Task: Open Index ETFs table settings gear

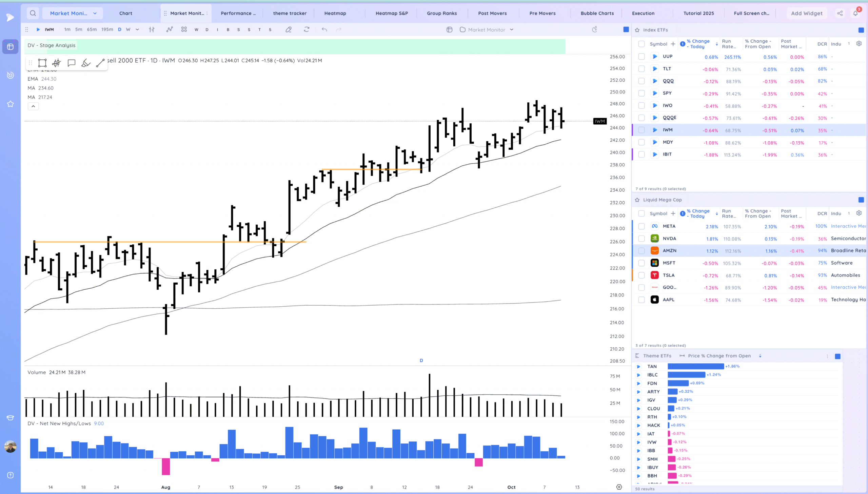Action: pyautogui.click(x=859, y=44)
